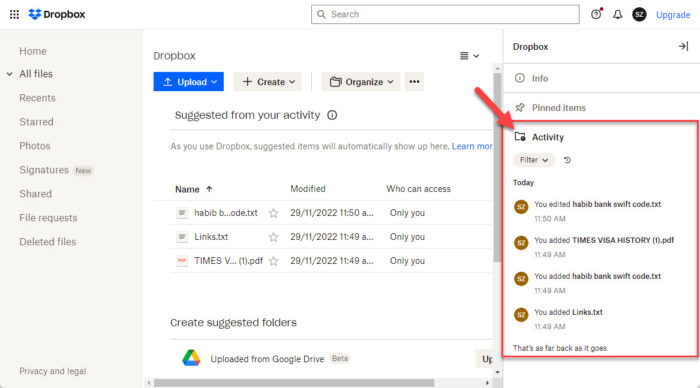
Task: Click the Uploaded from Google Drive suggestion
Action: coord(267,359)
